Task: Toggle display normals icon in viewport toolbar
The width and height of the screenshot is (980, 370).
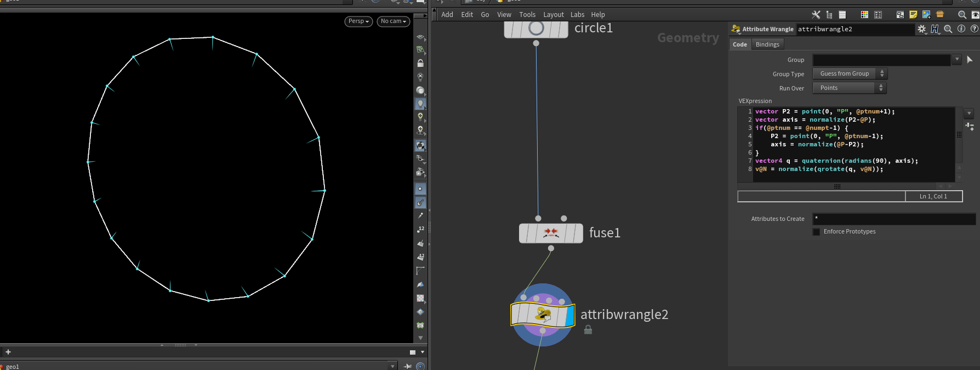Action: point(420,203)
